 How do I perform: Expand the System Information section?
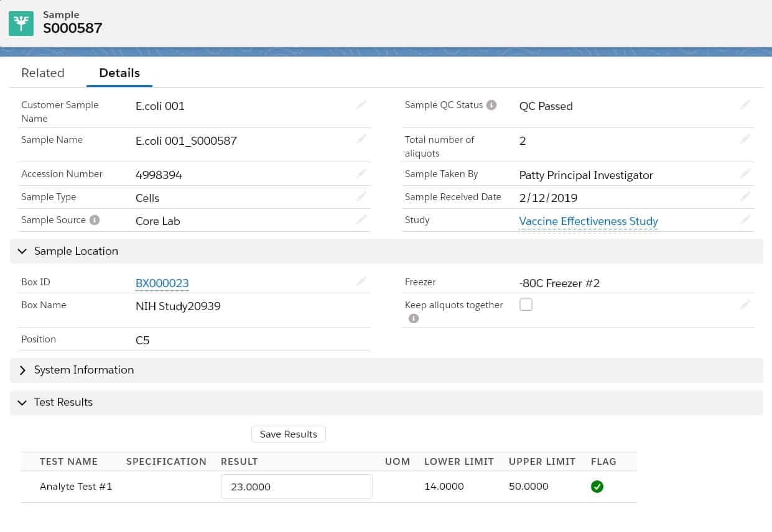[22, 370]
